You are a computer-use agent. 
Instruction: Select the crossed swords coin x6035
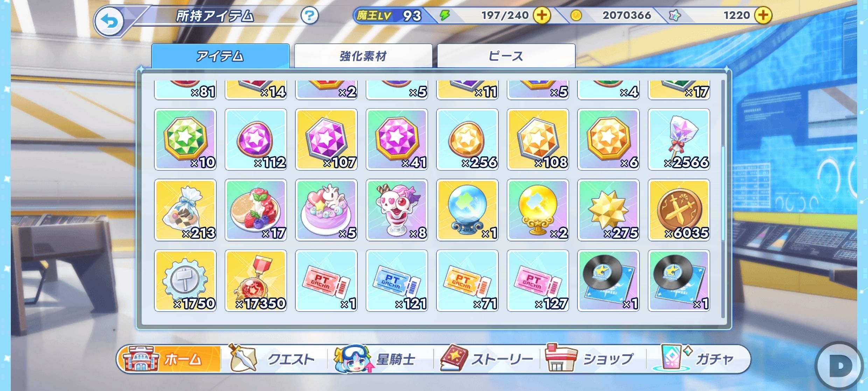click(679, 210)
